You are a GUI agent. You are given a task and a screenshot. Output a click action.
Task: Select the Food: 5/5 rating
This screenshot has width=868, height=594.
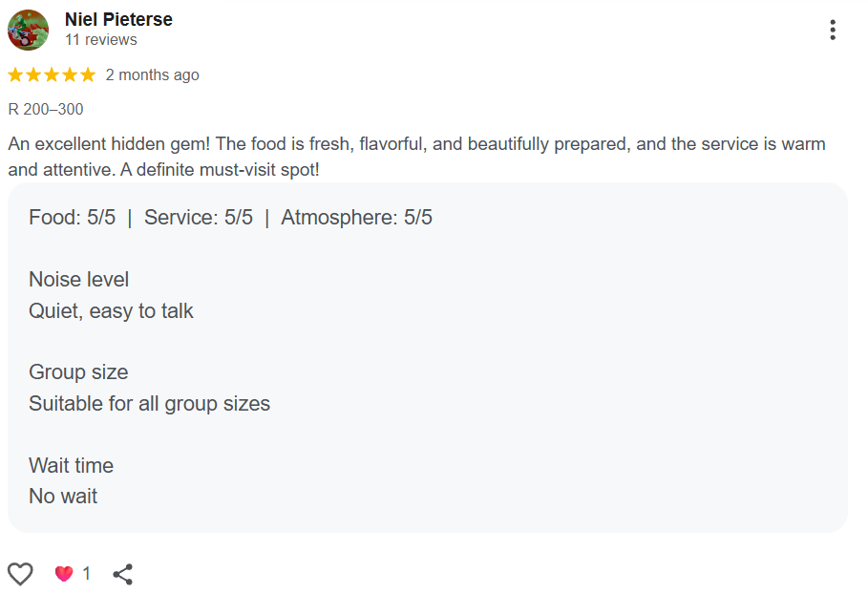coord(72,217)
